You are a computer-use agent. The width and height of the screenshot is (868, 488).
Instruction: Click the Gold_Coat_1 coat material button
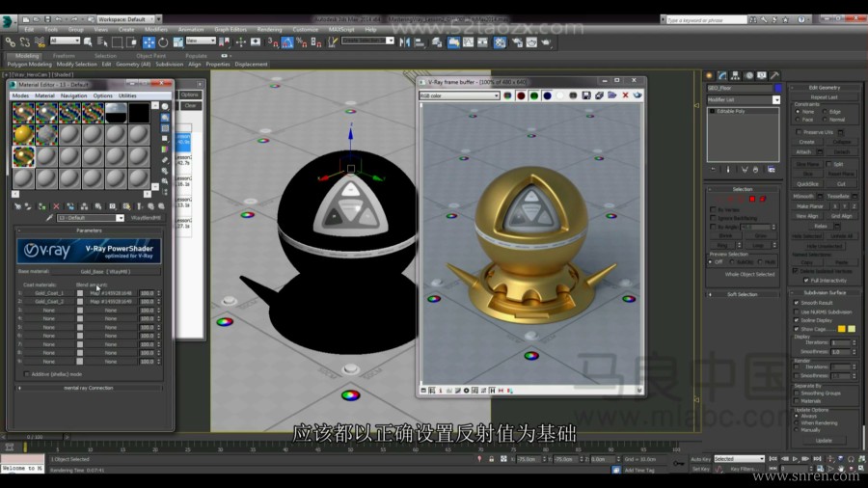click(47, 292)
